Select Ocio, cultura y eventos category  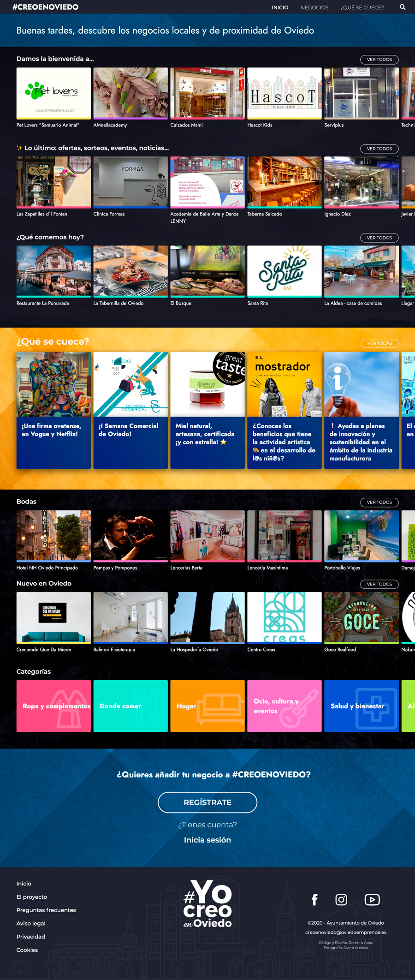[285, 706]
